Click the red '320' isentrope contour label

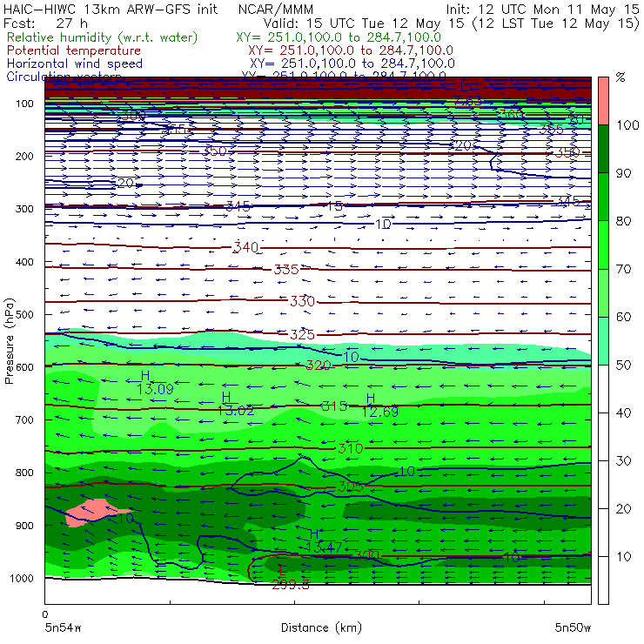click(x=319, y=366)
